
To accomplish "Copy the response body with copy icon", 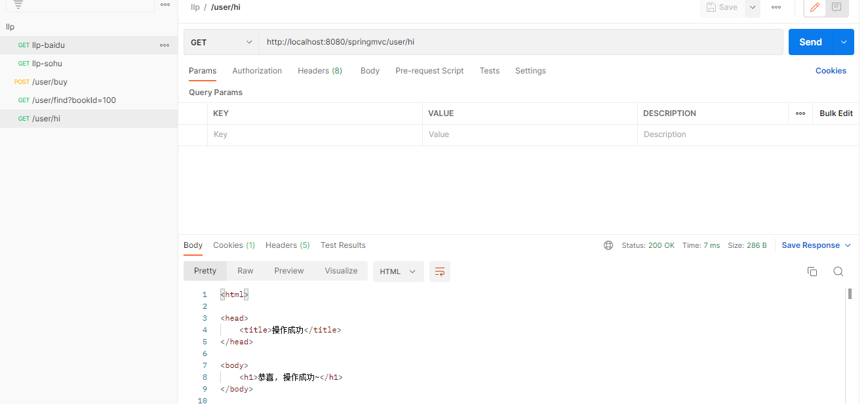I will [x=812, y=272].
